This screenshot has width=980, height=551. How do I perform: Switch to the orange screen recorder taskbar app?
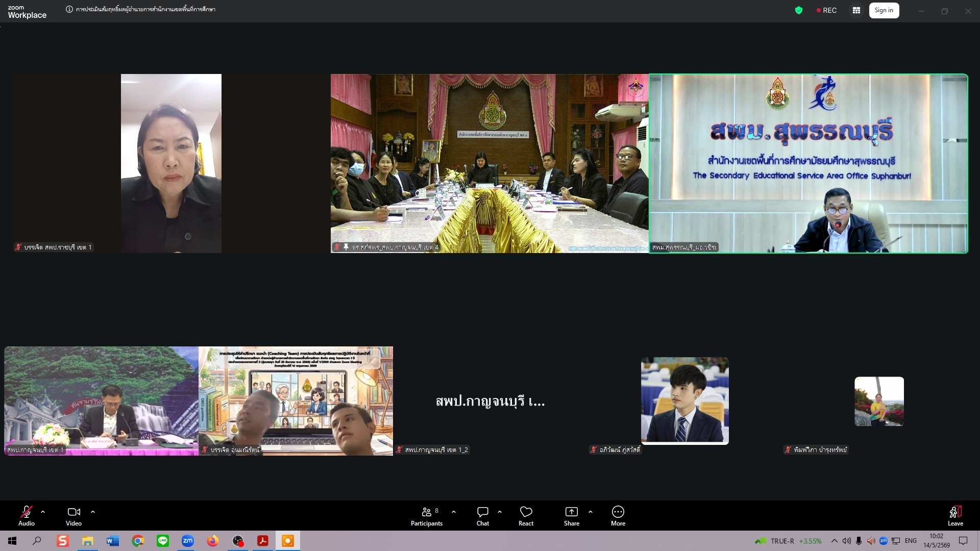point(288,541)
